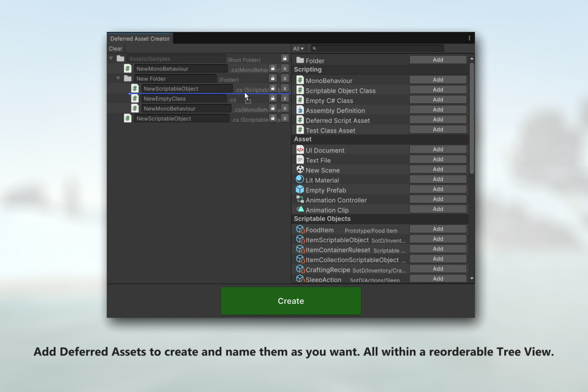Toggle the lock next to the New Folder entry
The image size is (588, 392).
point(272,78)
